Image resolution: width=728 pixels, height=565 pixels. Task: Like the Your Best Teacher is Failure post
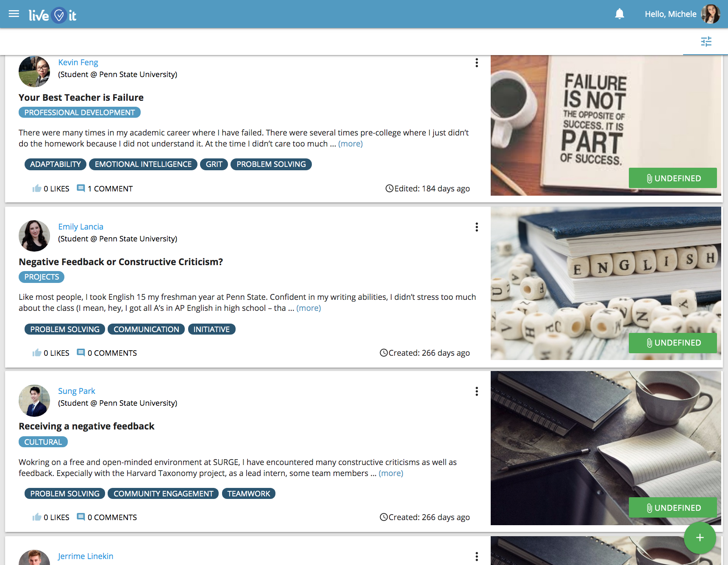click(37, 188)
